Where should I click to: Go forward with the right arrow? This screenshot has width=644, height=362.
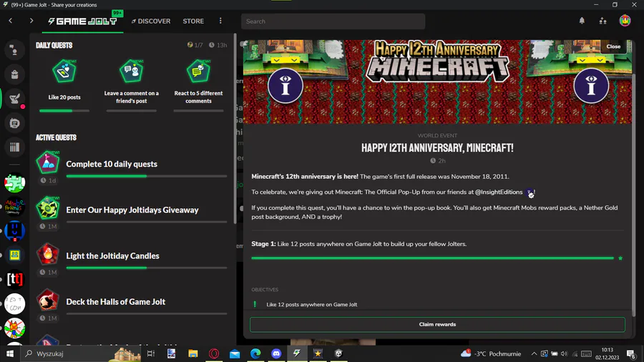coord(31,21)
